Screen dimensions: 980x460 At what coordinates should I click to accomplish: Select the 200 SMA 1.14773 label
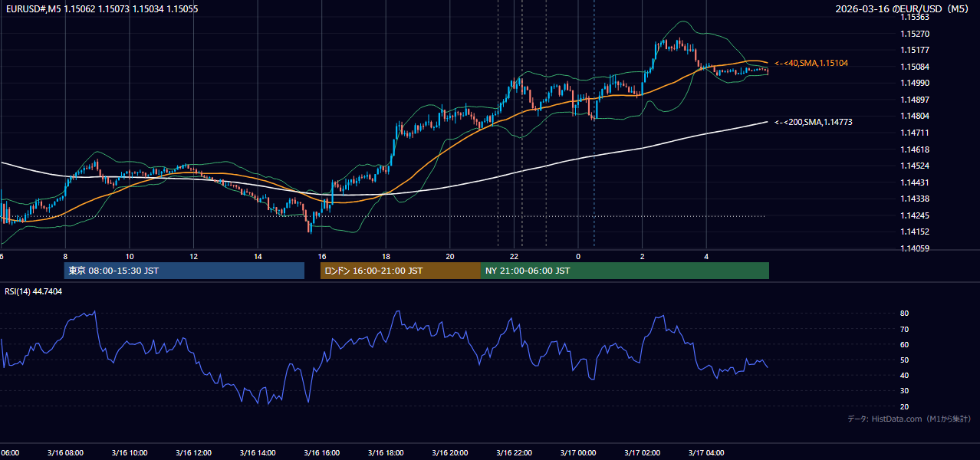[x=814, y=122]
